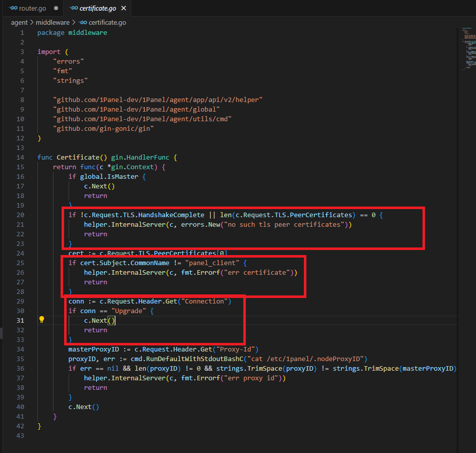Click the "errors" import on line 4
Screen dimensions: 476x453
pyautogui.click(x=69, y=61)
